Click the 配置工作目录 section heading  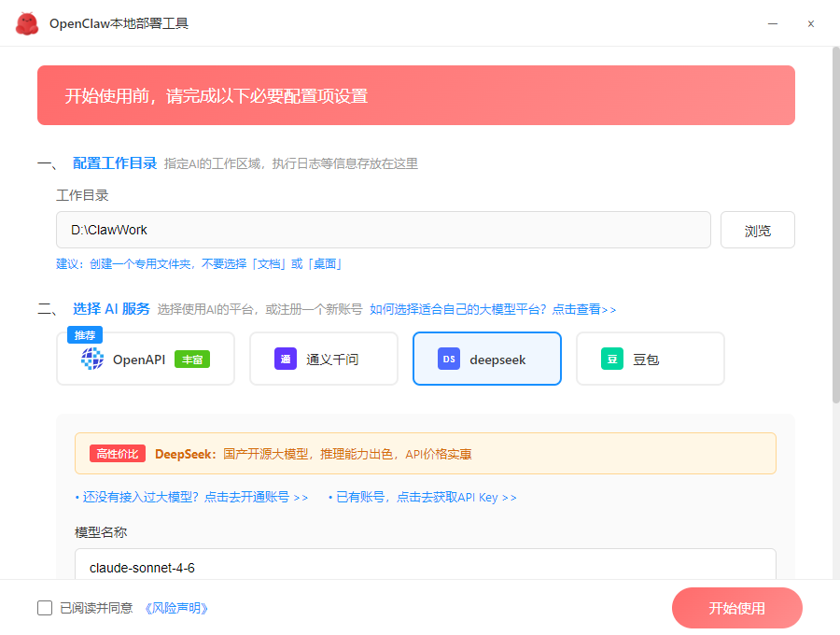click(115, 163)
